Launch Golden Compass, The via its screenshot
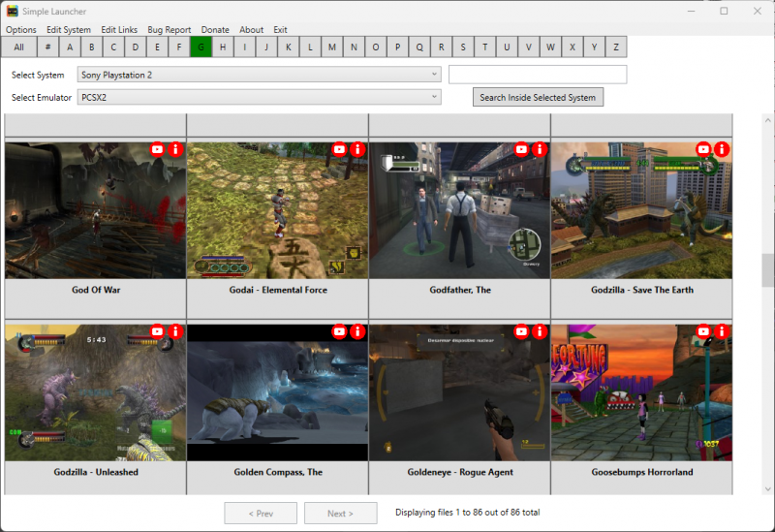This screenshot has width=775, height=532. (x=277, y=393)
